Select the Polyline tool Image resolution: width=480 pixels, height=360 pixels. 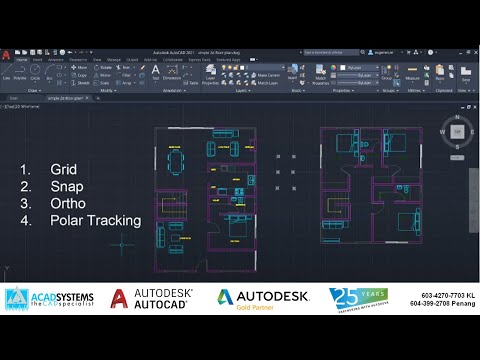(x=20, y=73)
